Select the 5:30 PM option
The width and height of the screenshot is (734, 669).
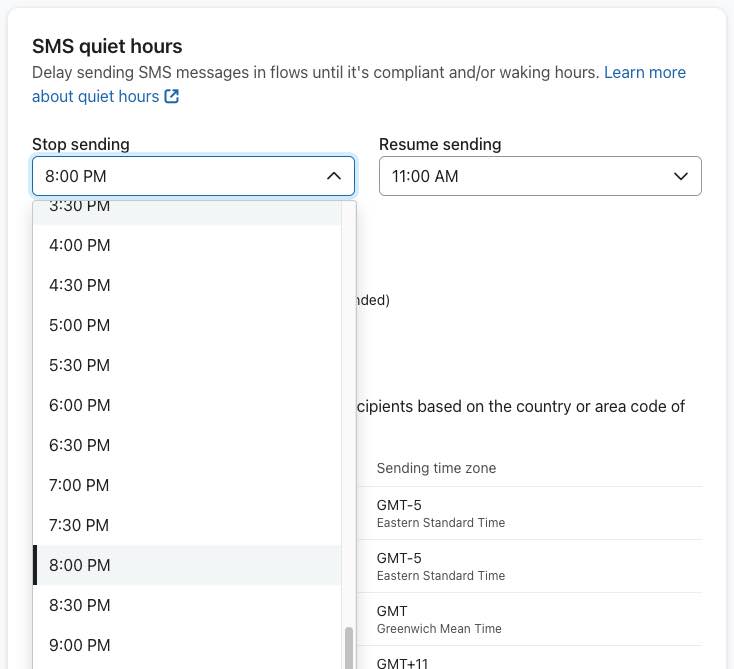pyautogui.click(x=187, y=365)
